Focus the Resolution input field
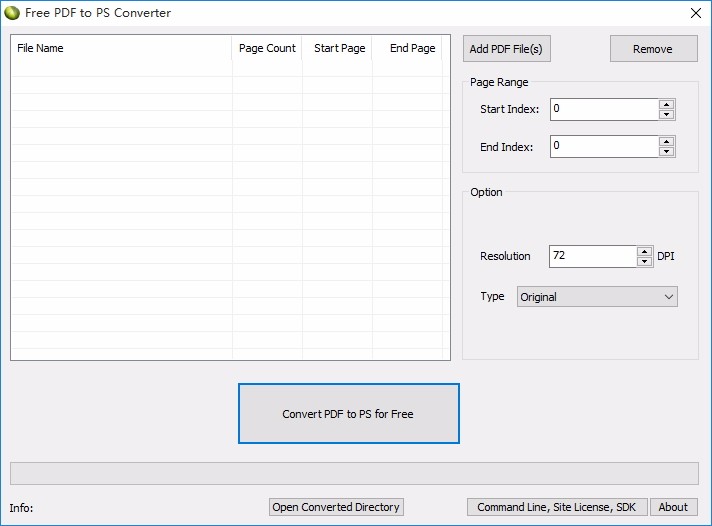712x526 pixels. point(593,257)
